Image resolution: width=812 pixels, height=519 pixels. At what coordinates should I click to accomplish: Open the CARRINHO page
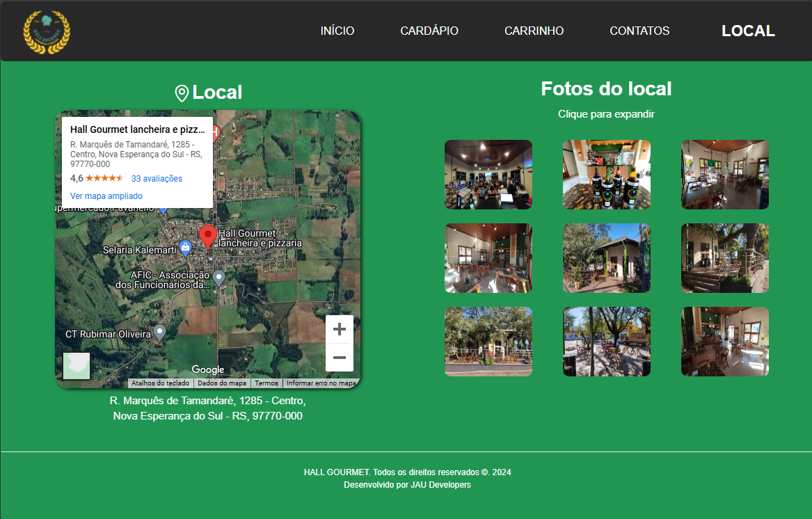point(534,31)
